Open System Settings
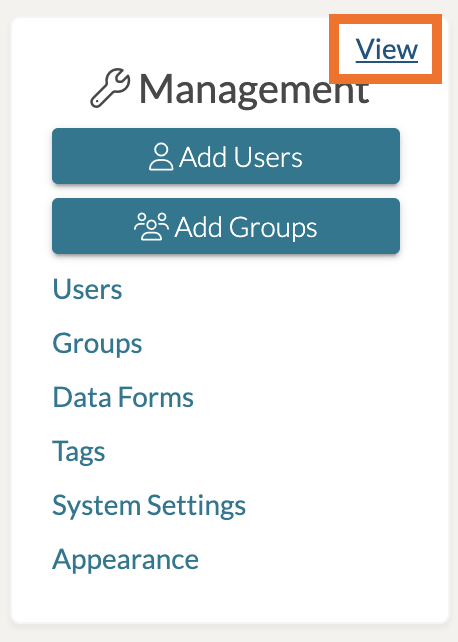Viewport: 458px width, 642px height. [x=149, y=506]
